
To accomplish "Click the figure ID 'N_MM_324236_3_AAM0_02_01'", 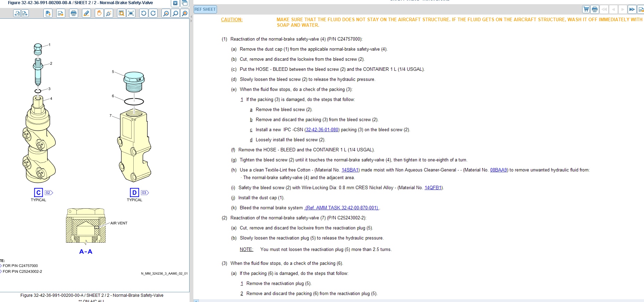I will click(x=164, y=274).
